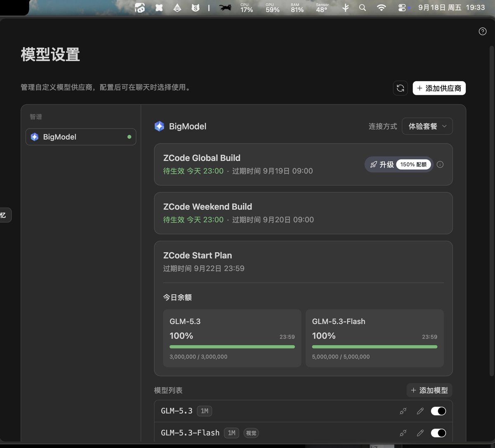
Task: Click the info icon on ZCode Global Build
Action: 440,165
